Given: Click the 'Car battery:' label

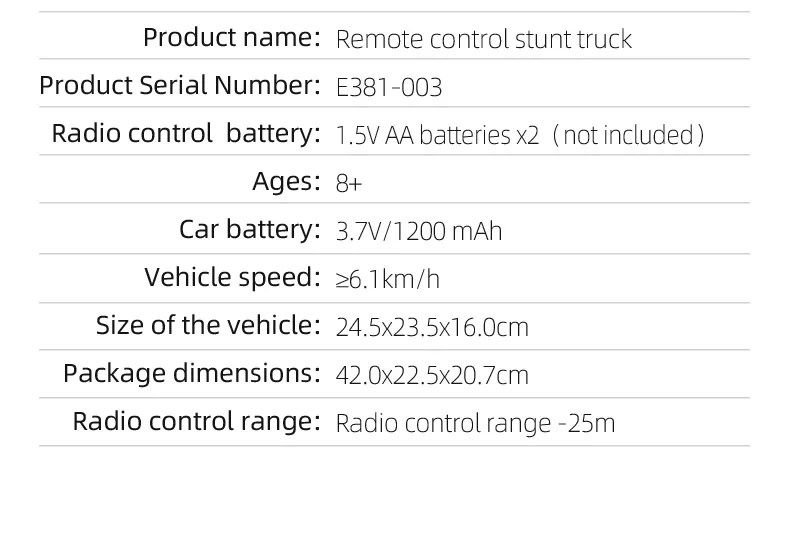Looking at the screenshot, I should pos(250,229).
